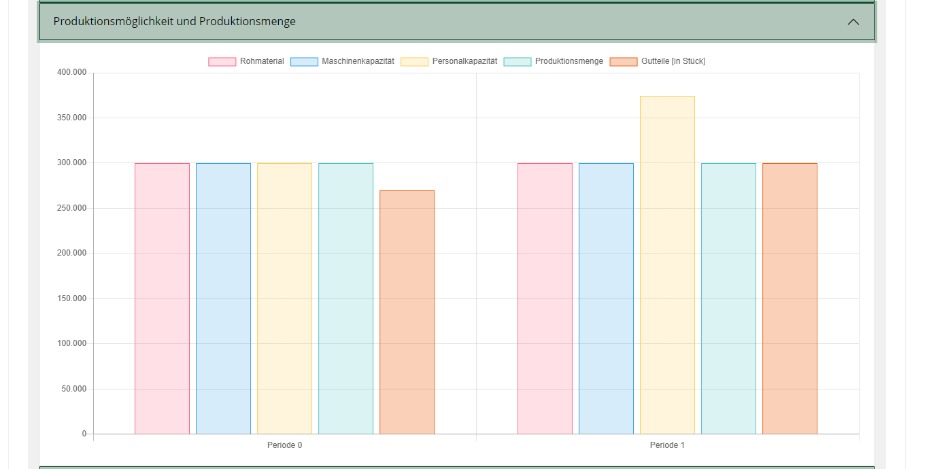
Task: Select the orange Gutteile bar in Periode 1
Action: (x=790, y=299)
